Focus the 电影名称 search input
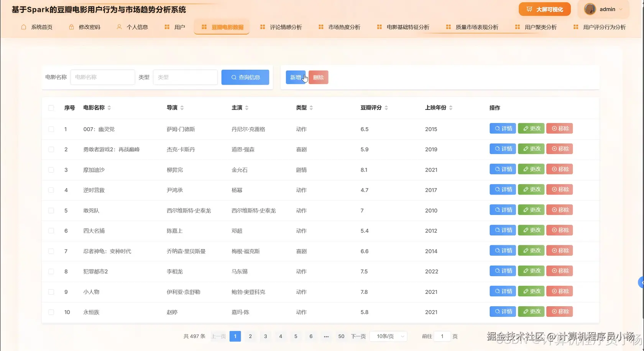Screen dimensions: 644x351 [103, 77]
